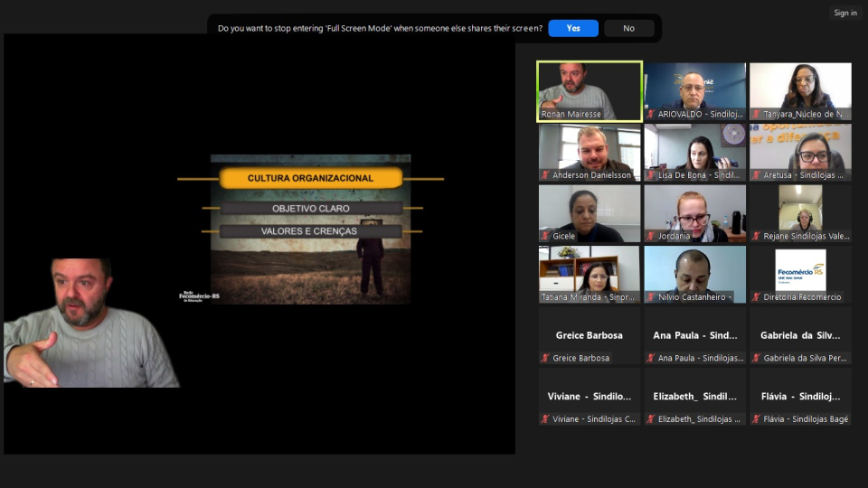This screenshot has width=868, height=488.
Task: Click Yes on the Full Screen Mode prompt
Action: (573, 28)
